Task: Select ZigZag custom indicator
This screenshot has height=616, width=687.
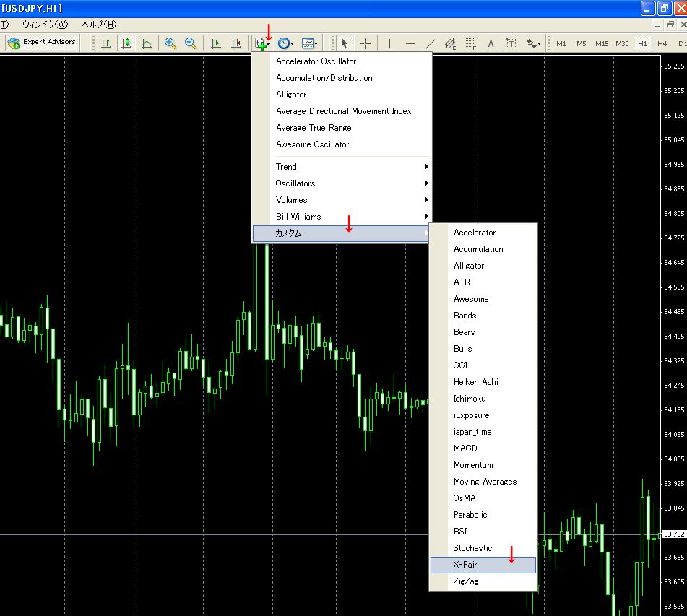Action: click(483, 582)
